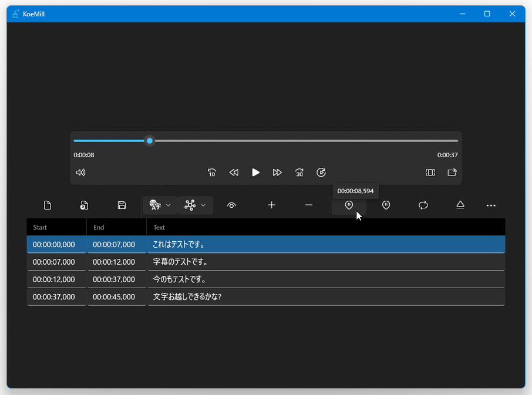Click the playback seek slider thumb
The image size is (532, 395).
click(x=150, y=141)
